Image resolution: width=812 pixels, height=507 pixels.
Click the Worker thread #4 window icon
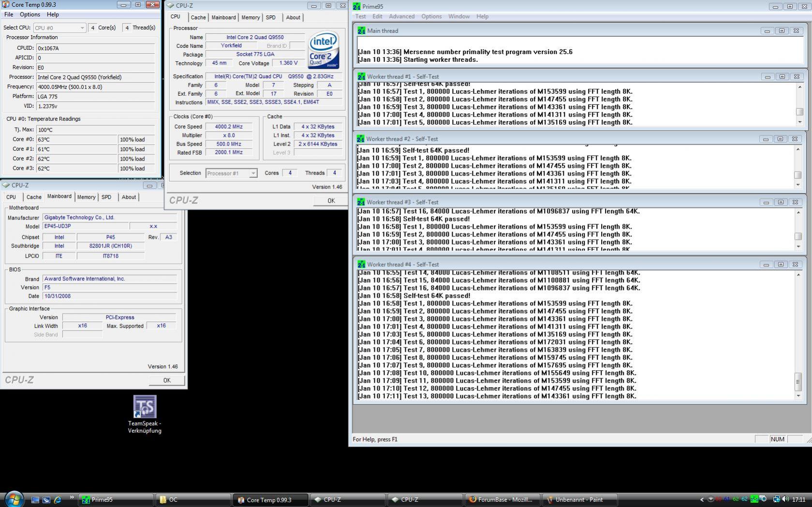[361, 264]
